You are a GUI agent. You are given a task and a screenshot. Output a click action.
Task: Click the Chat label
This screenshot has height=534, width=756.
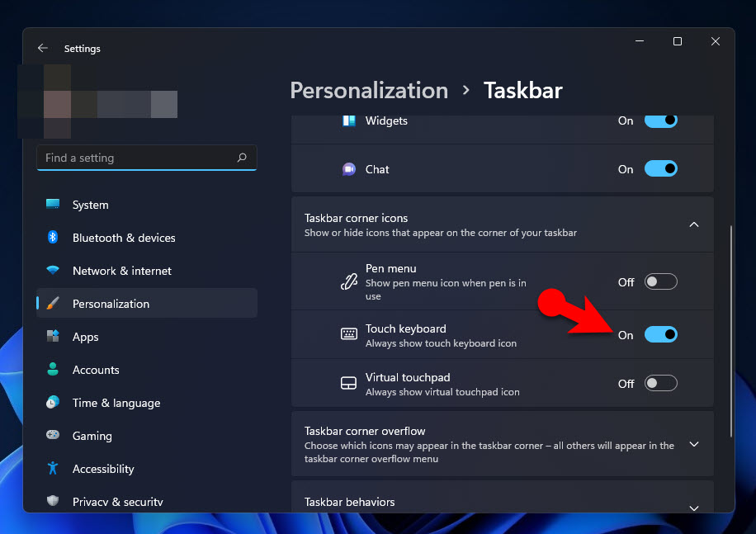[377, 169]
